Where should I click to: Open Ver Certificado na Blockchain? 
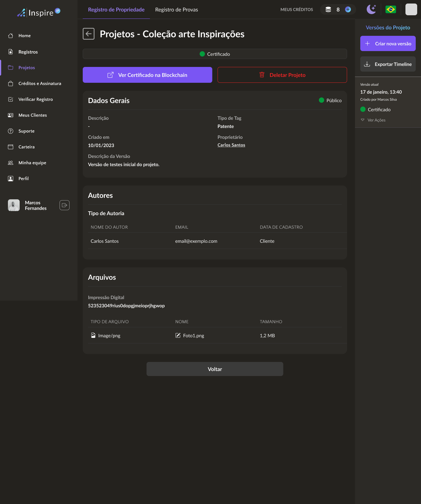tap(147, 75)
